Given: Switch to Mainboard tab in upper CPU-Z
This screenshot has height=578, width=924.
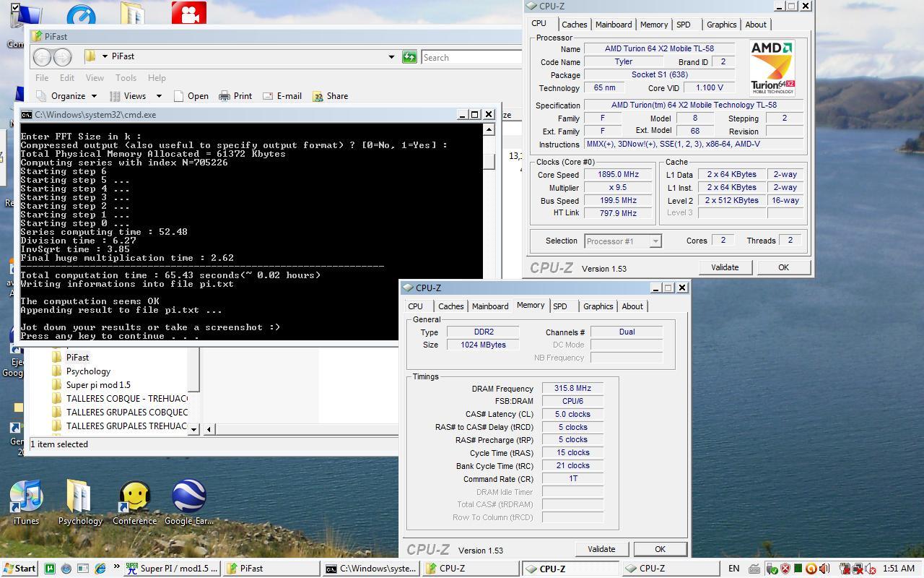Looking at the screenshot, I should coord(614,25).
